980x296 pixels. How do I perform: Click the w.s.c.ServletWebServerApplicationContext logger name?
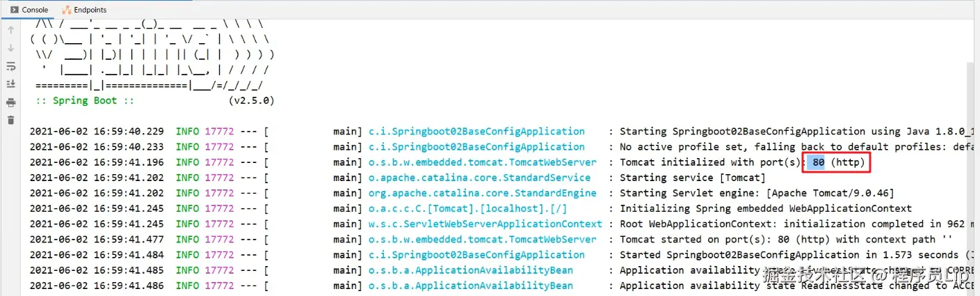485,224
